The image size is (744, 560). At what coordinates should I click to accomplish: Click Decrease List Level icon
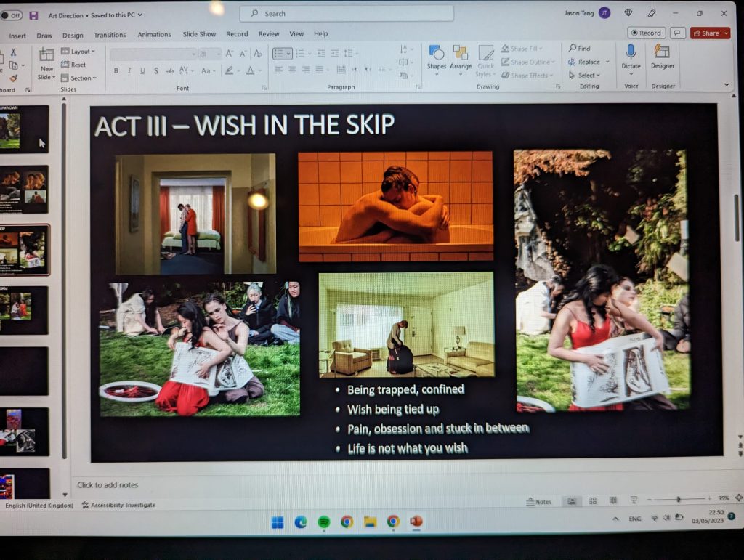coord(321,53)
